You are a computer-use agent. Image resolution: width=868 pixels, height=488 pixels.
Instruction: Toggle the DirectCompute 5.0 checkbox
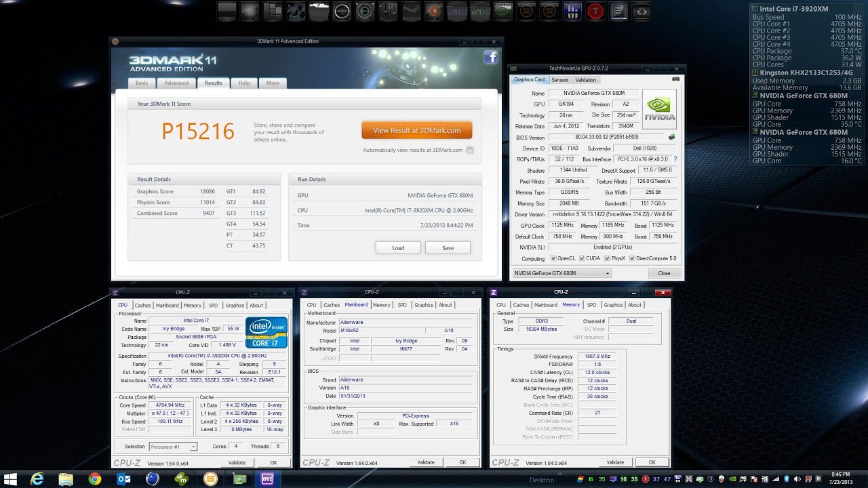632,258
